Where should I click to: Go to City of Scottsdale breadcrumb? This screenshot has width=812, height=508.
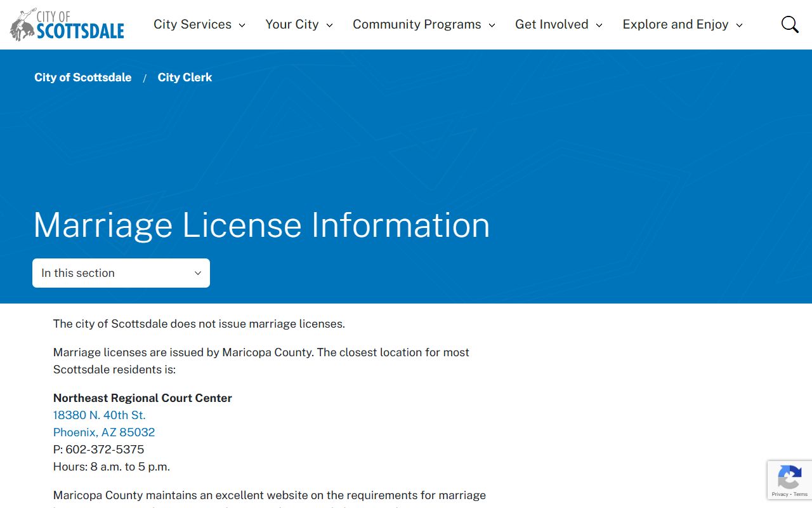click(x=83, y=77)
